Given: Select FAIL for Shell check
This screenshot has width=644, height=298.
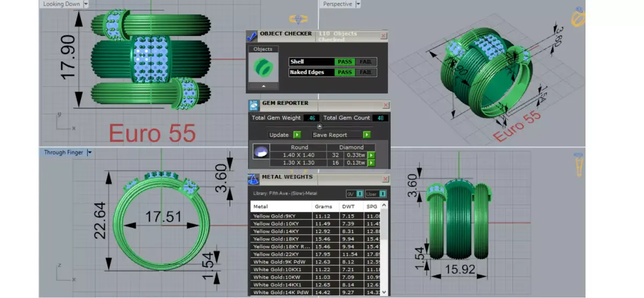Looking at the screenshot, I should tap(365, 62).
